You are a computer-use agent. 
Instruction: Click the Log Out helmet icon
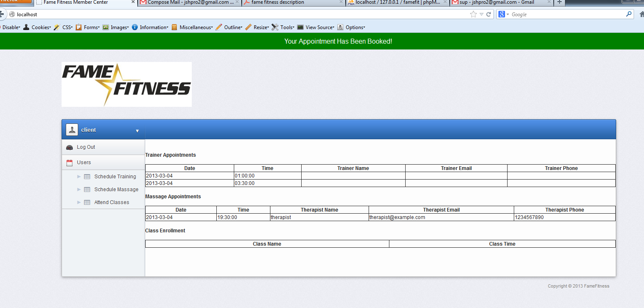(69, 147)
